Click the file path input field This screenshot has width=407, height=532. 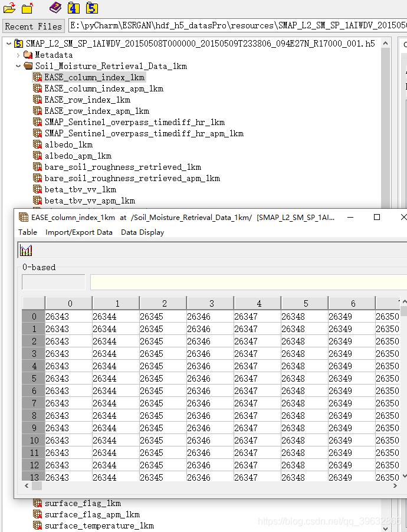(236, 26)
